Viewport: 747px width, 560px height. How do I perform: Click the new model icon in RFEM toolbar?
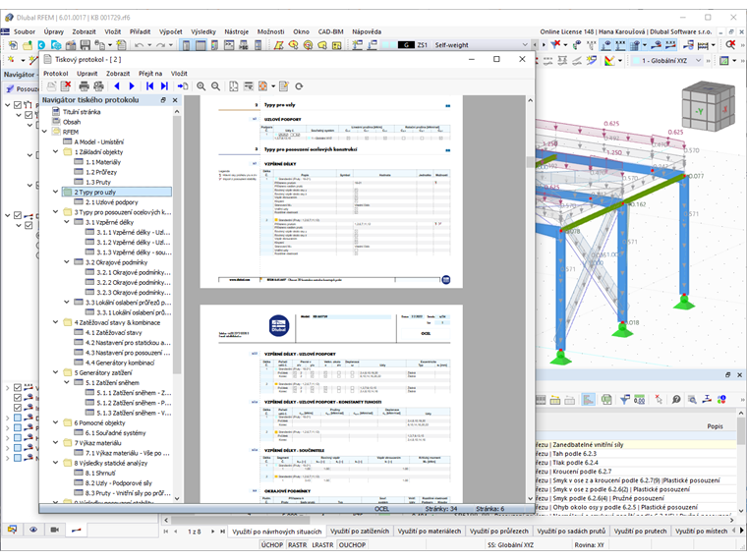point(14,45)
